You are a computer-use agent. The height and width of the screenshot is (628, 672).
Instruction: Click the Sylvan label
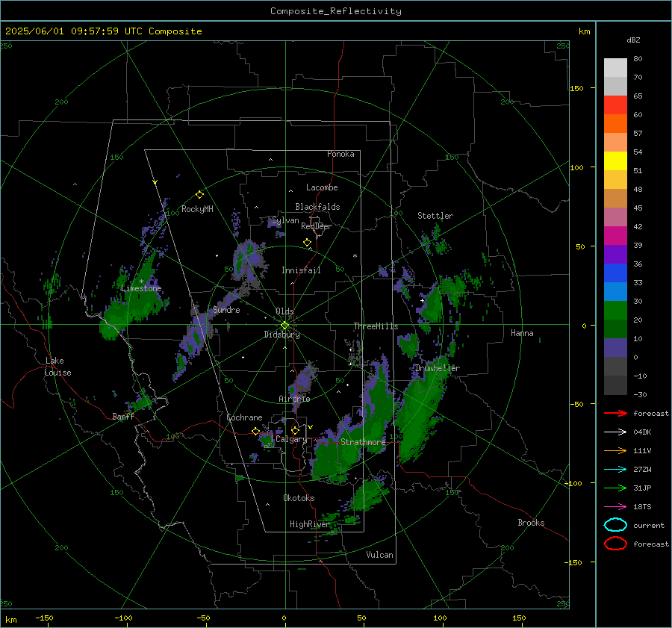click(x=285, y=220)
